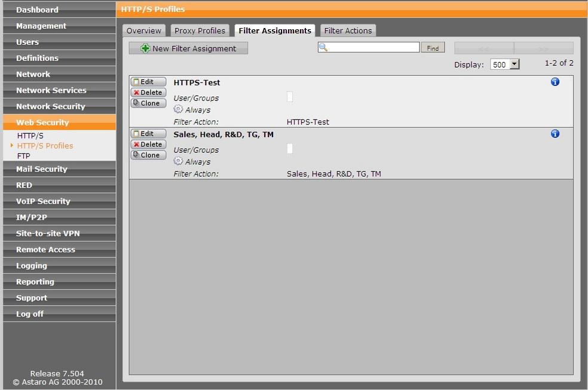
Task: Collapse the Web Security menu section
Action: [42, 122]
